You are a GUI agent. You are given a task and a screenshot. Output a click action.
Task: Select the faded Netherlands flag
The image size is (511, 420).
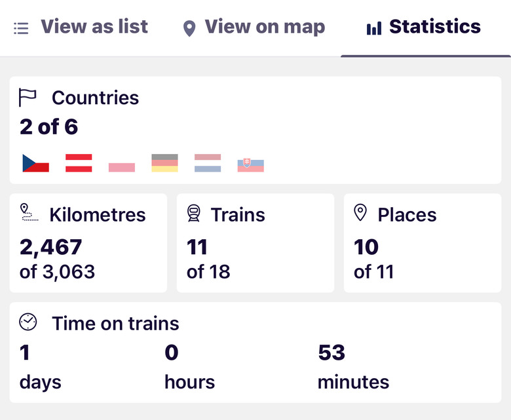click(x=208, y=163)
